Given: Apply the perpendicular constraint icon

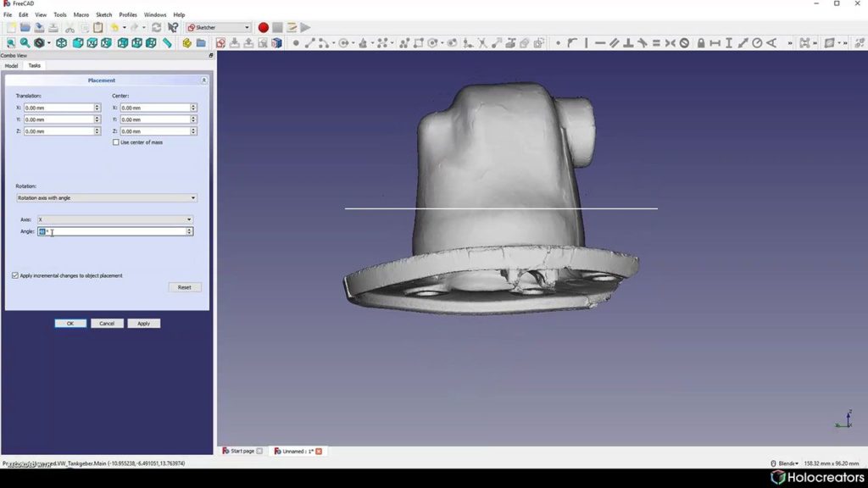Looking at the screenshot, I should (628, 43).
